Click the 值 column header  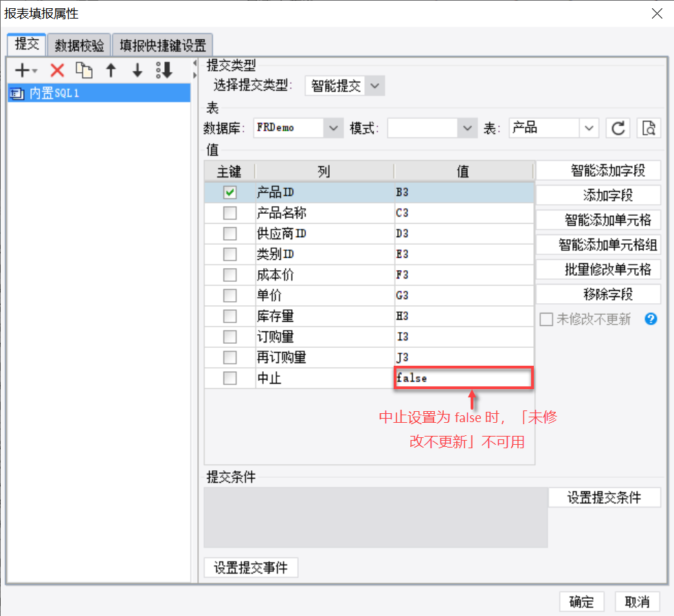pos(463,171)
